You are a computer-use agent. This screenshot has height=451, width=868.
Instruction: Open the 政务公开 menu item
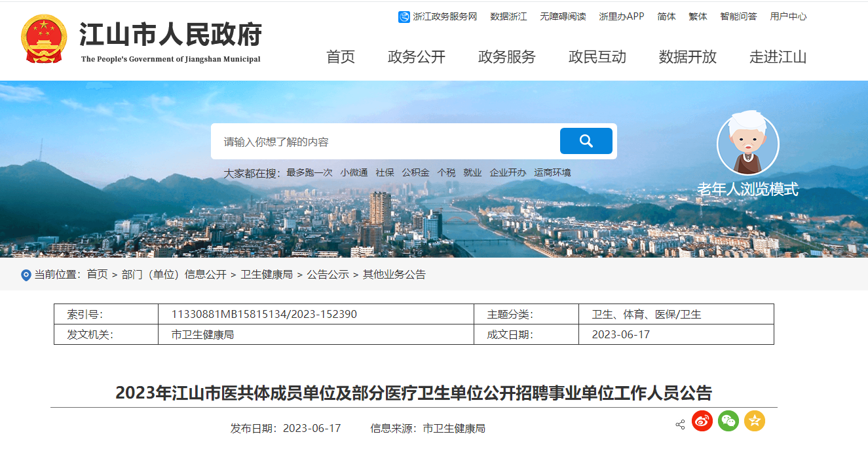(x=417, y=57)
